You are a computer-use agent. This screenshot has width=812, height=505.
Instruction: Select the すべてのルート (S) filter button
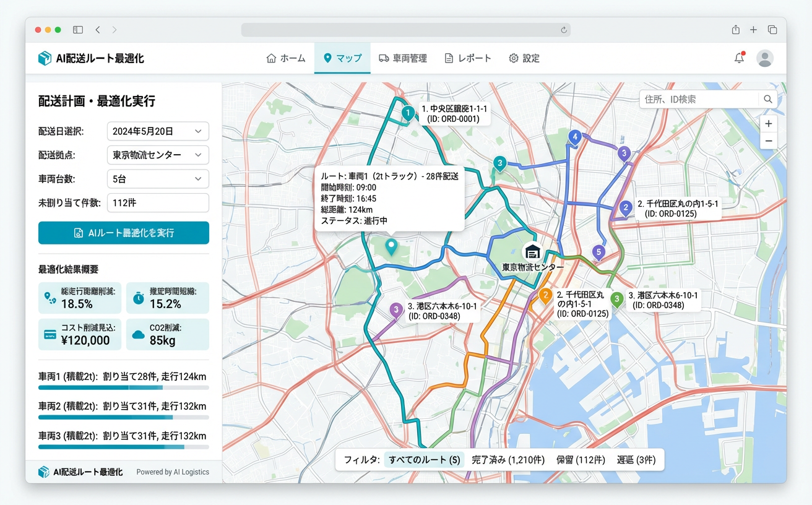[423, 460]
